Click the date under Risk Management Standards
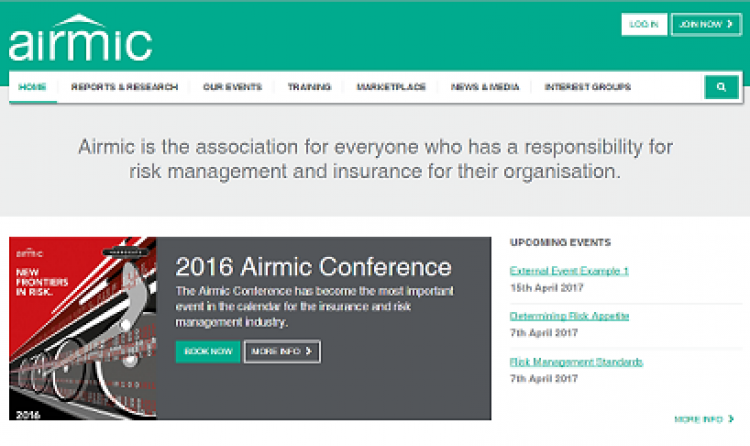 [544, 379]
